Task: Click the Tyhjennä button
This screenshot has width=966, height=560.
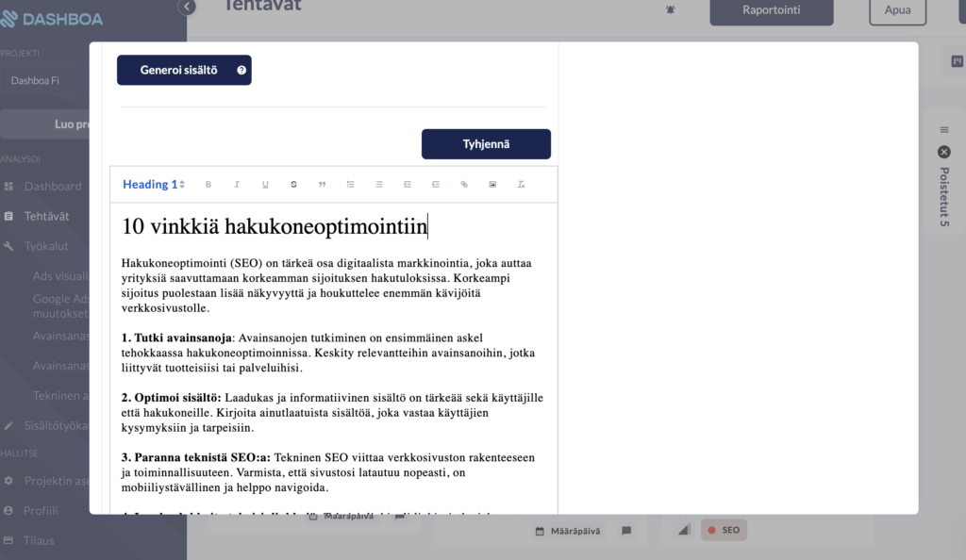Action: 486,144
